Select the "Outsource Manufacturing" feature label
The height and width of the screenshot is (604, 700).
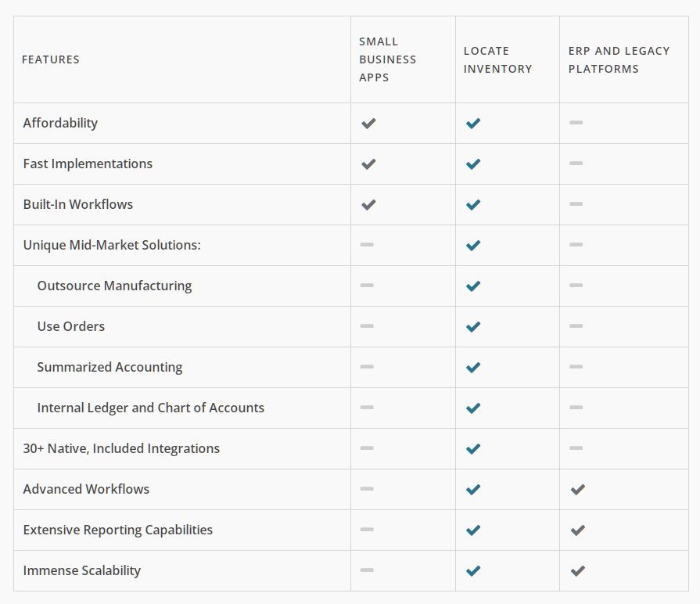(114, 286)
